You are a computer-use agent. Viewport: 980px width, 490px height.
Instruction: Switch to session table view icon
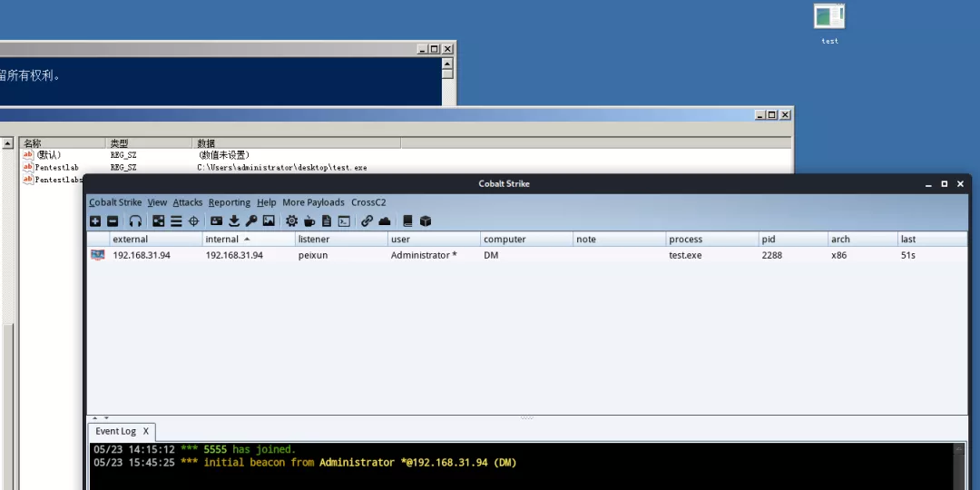point(176,220)
